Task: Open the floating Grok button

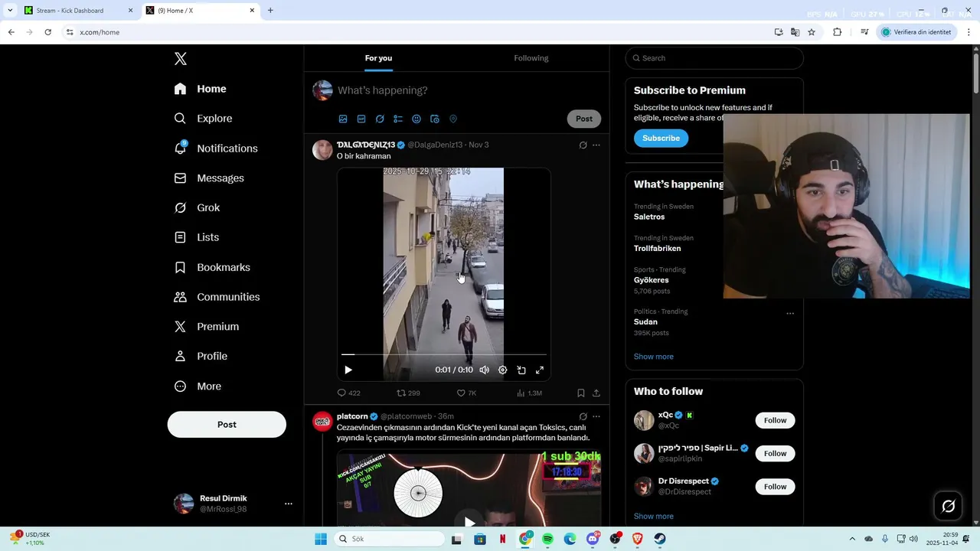Action: tap(948, 506)
